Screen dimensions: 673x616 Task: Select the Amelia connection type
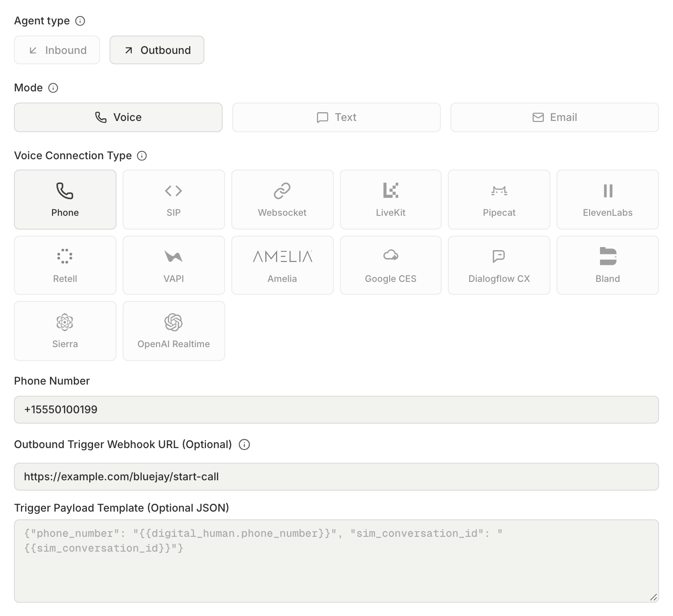coord(283,265)
